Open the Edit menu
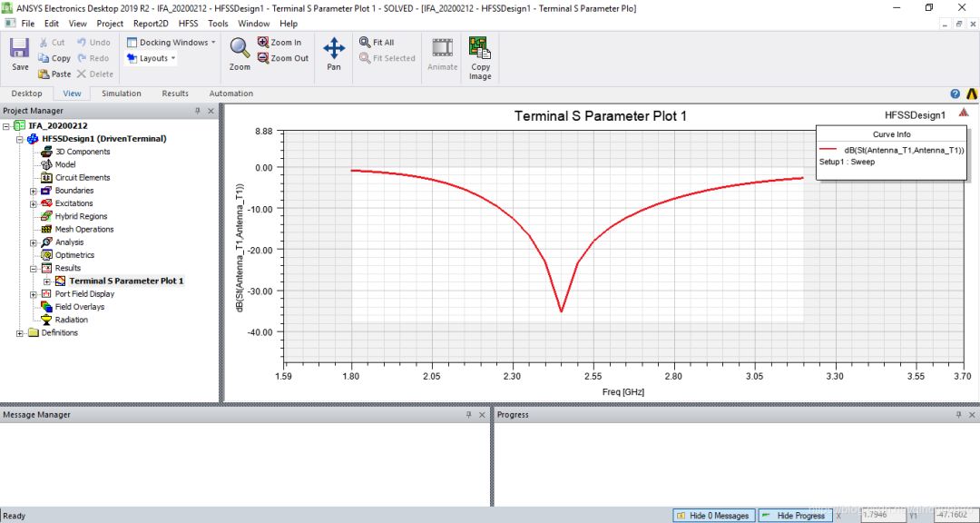This screenshot has width=980, height=523. 51,23
